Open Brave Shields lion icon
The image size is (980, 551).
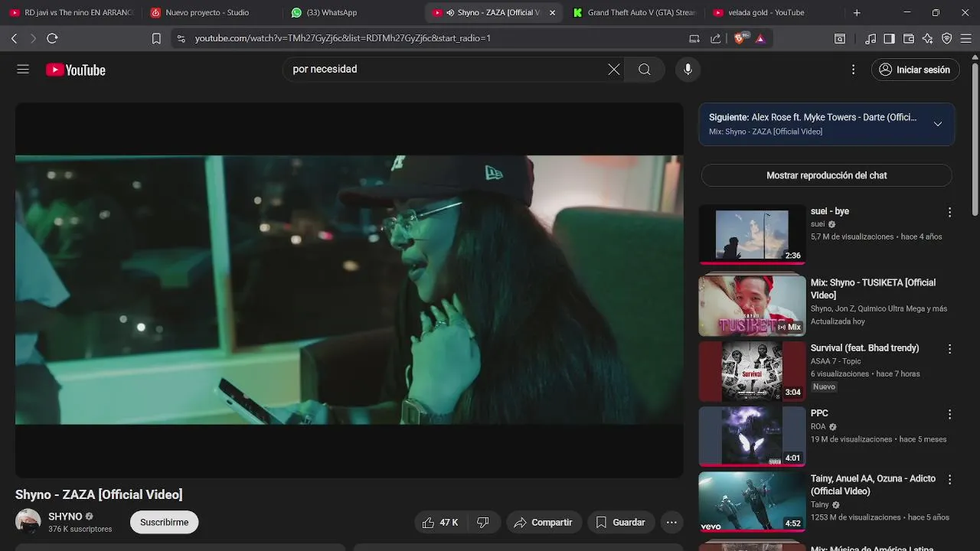click(740, 37)
